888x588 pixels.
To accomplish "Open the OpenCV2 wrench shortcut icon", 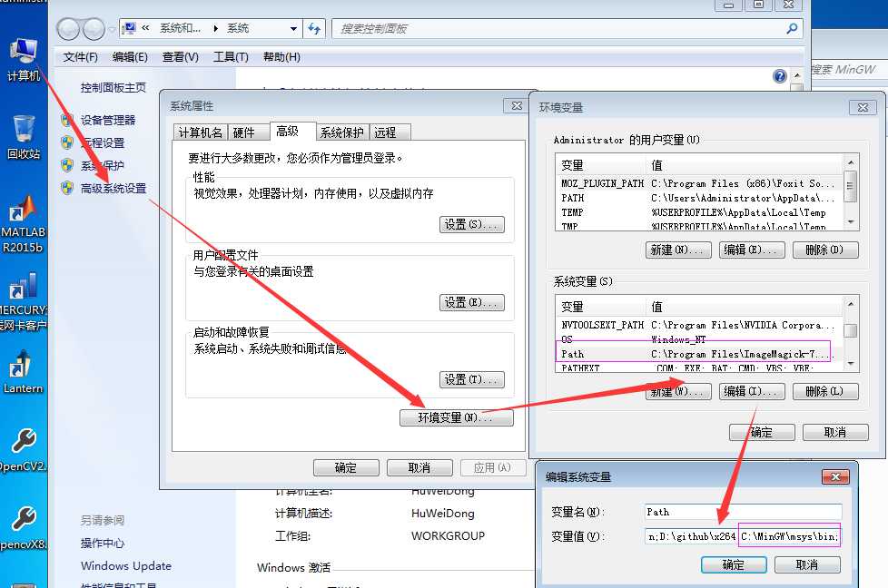I will click(x=23, y=449).
